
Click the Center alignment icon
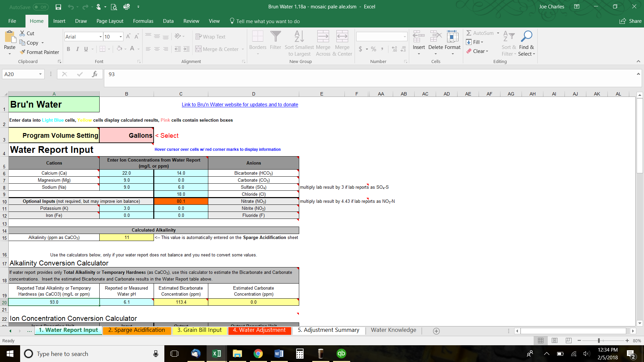click(157, 49)
